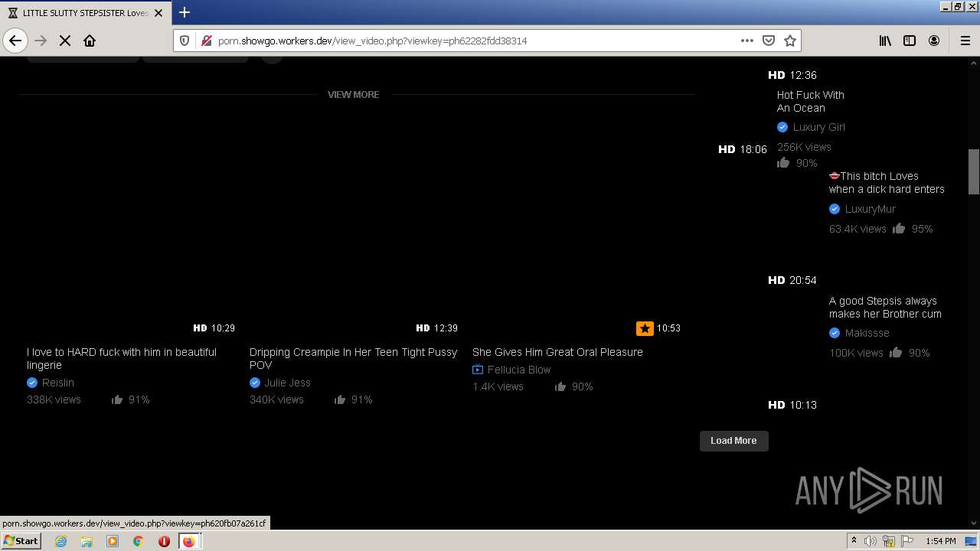Launch the media player from the taskbar
The width and height of the screenshot is (980, 551).
point(113,541)
